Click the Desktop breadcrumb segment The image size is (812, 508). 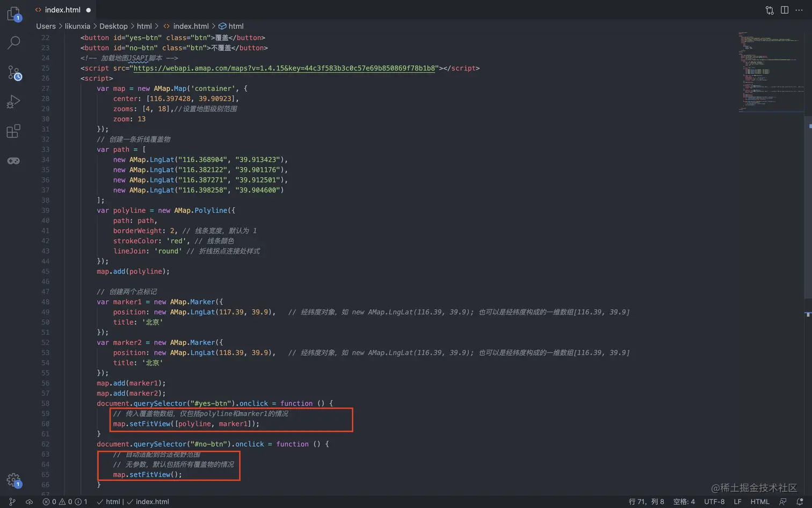[x=113, y=26]
